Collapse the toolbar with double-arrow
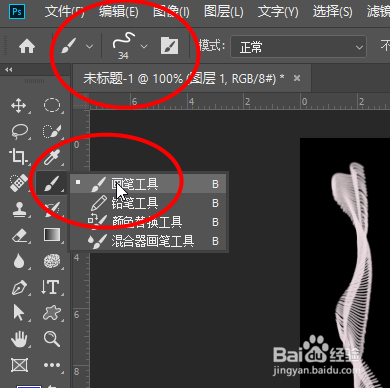 [9, 70]
